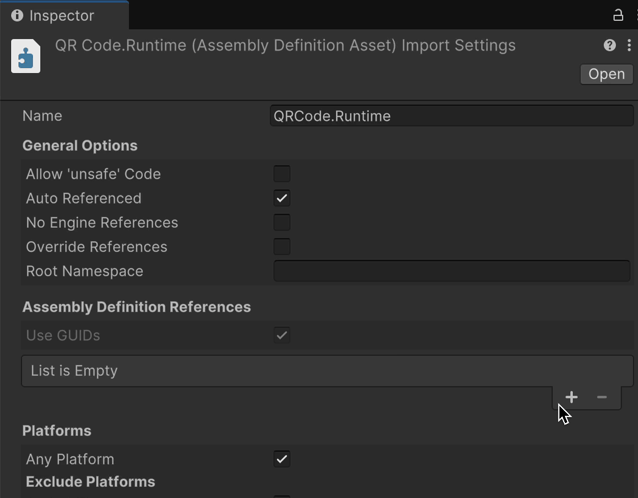Viewport: 638px width, 498px height.
Task: Select the Inspector tab
Action: 64,15
